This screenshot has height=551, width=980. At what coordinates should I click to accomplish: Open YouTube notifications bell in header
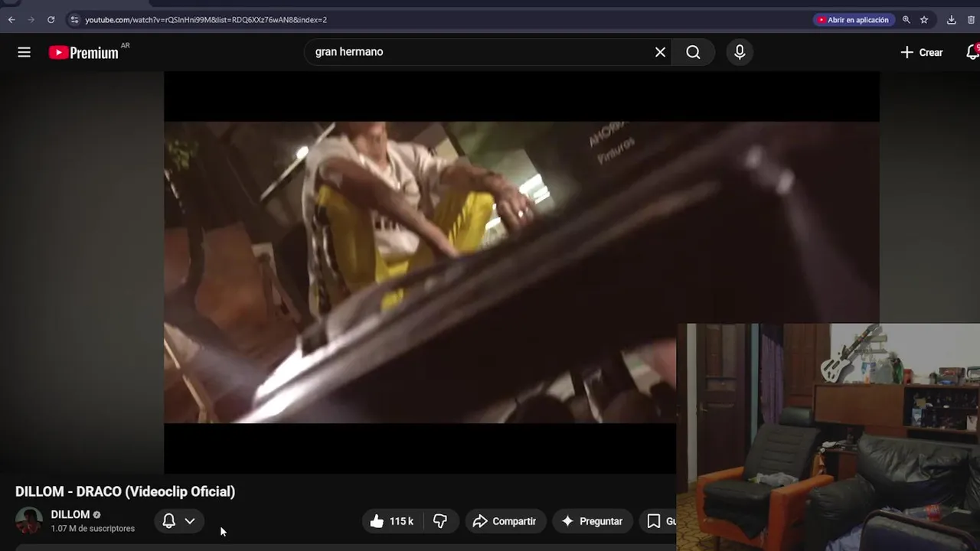[x=972, y=52]
